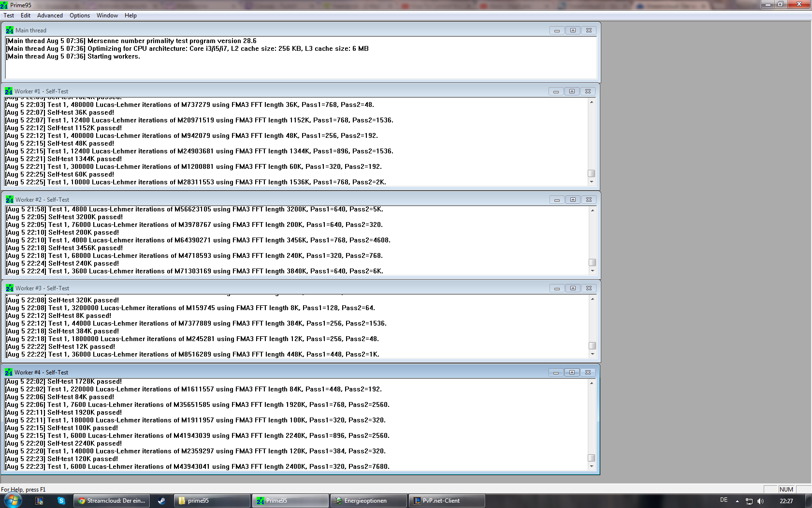This screenshot has width=812, height=508.
Task: Click the Worker #1 window icon
Action: pos(9,91)
